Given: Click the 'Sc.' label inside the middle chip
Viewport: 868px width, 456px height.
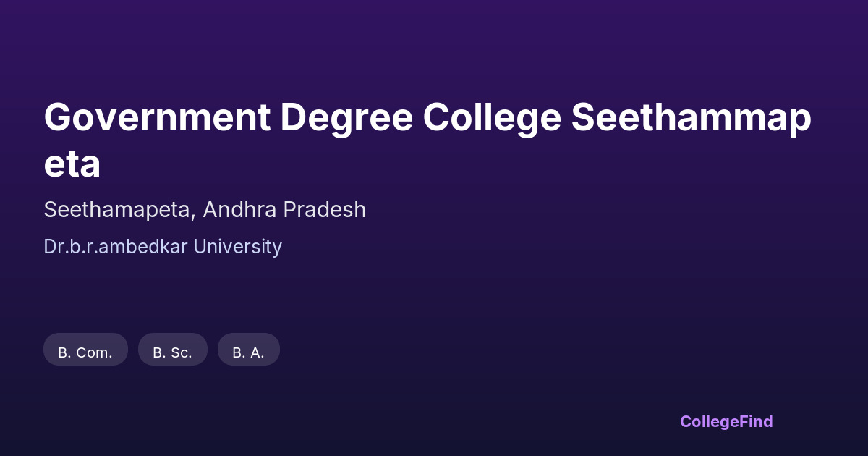Looking at the screenshot, I should tap(181, 353).
